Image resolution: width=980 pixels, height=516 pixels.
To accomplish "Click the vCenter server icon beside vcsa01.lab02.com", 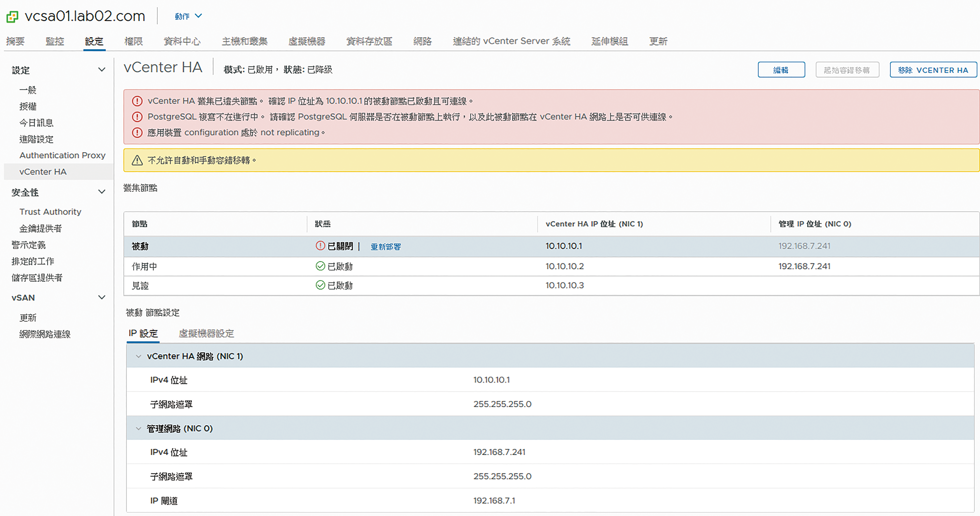I will click(x=13, y=17).
